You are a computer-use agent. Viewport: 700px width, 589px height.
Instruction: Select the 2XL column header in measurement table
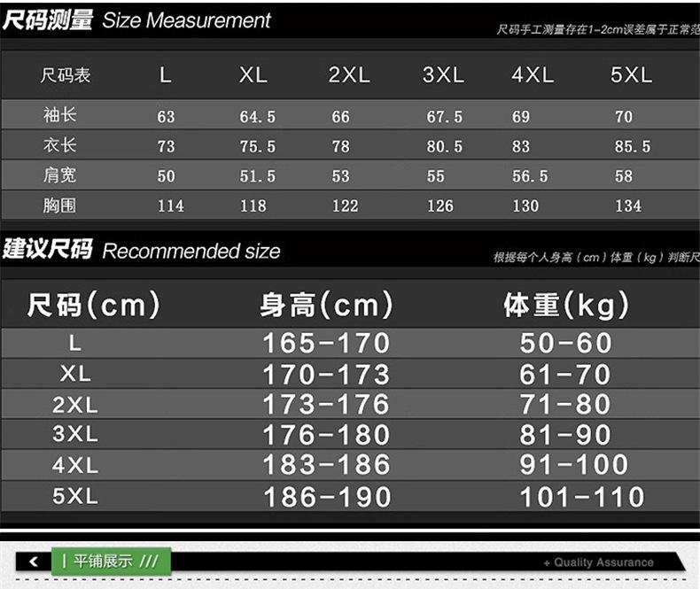[349, 75]
